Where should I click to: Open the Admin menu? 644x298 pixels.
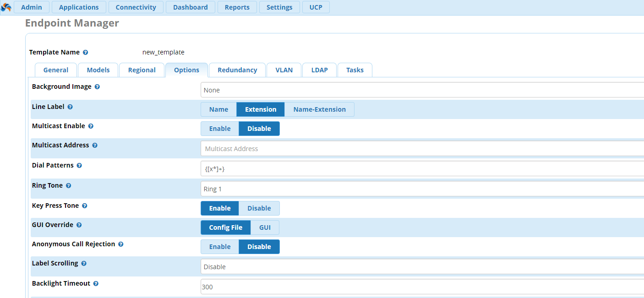32,7
